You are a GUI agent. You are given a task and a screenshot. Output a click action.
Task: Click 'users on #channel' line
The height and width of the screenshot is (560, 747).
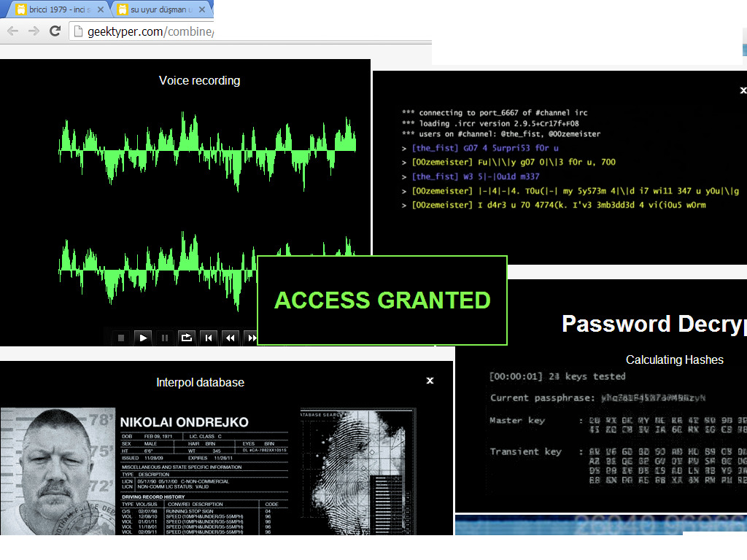click(501, 134)
